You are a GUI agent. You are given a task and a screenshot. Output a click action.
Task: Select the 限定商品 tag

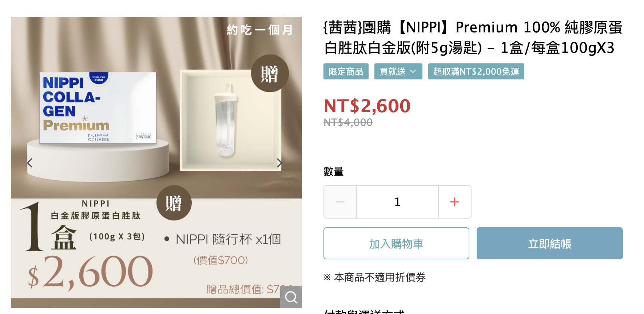click(346, 71)
